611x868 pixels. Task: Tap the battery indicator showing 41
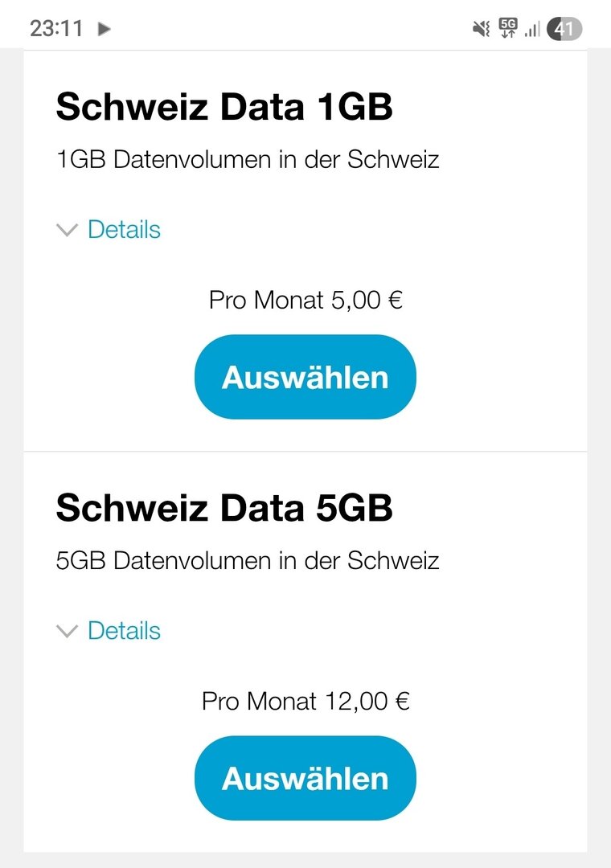point(564,29)
